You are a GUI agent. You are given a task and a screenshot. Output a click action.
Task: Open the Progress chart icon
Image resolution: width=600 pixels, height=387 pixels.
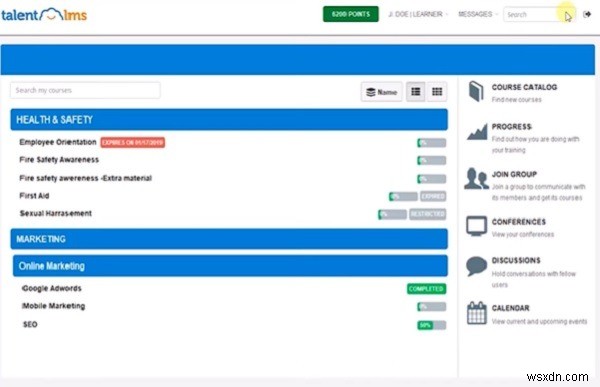[477, 132]
